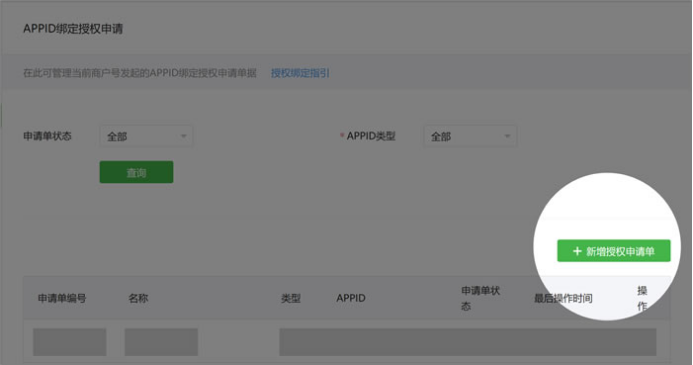Click the green 查询 button

[x=136, y=172]
